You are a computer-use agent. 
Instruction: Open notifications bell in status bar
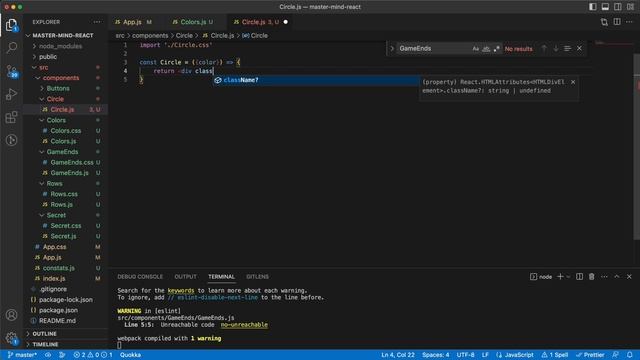tap(630, 355)
